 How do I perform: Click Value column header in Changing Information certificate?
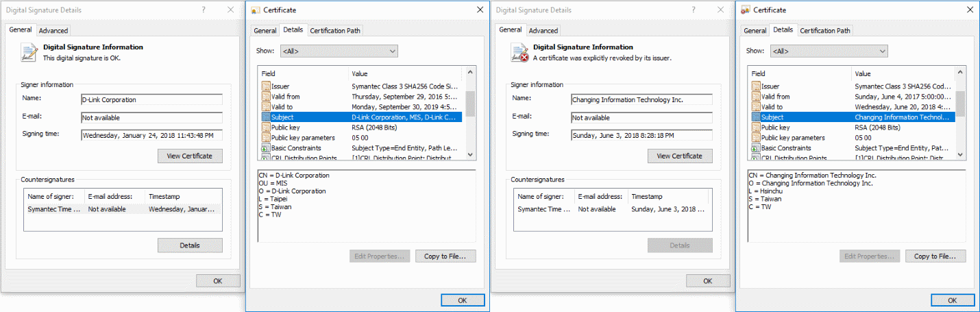click(903, 73)
